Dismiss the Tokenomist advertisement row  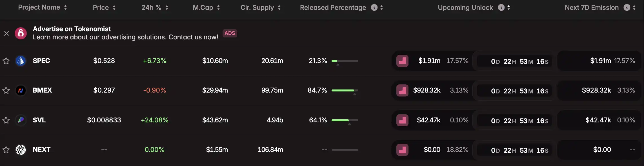[x=6, y=33]
